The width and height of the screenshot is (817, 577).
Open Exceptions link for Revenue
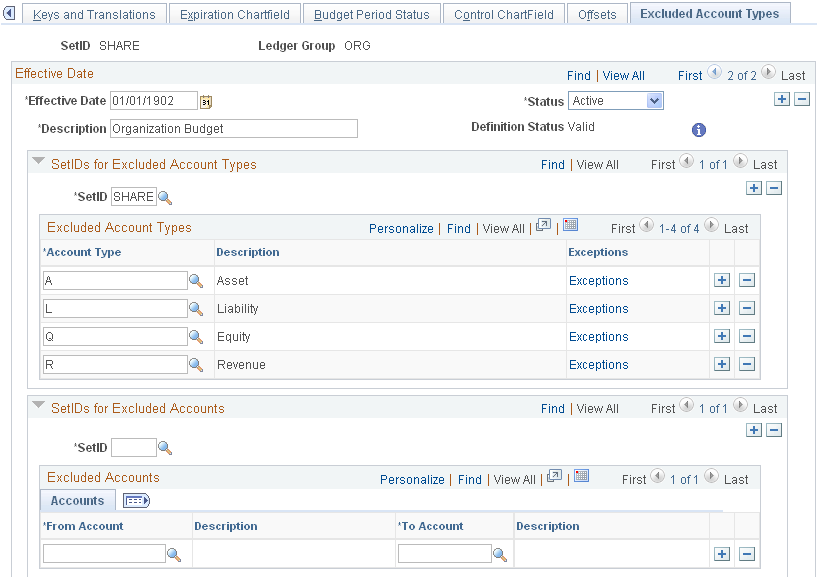599,365
